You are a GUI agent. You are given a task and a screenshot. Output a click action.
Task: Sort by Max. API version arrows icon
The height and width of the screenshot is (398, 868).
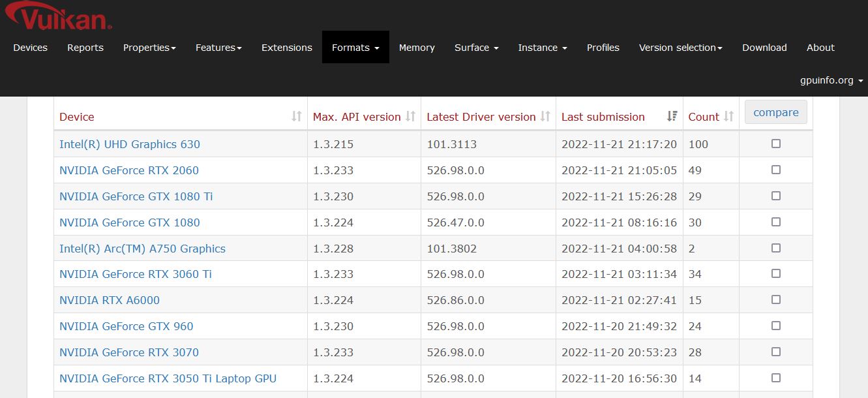click(410, 116)
